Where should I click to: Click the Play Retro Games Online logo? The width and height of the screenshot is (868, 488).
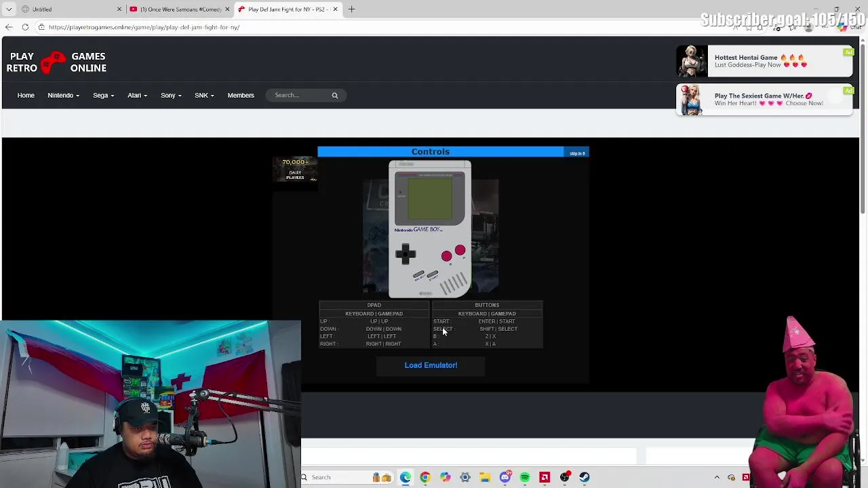[x=58, y=62]
